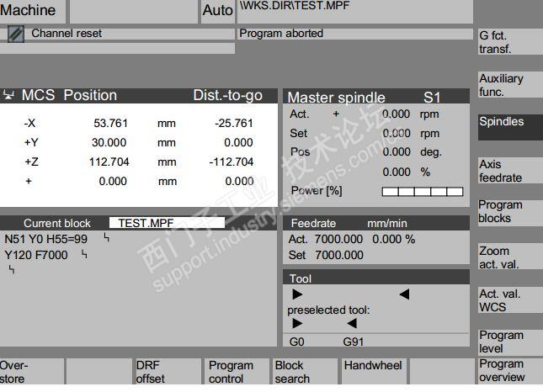The image size is (543, 392).
Task: Start Block search softkey
Action: click(x=305, y=372)
